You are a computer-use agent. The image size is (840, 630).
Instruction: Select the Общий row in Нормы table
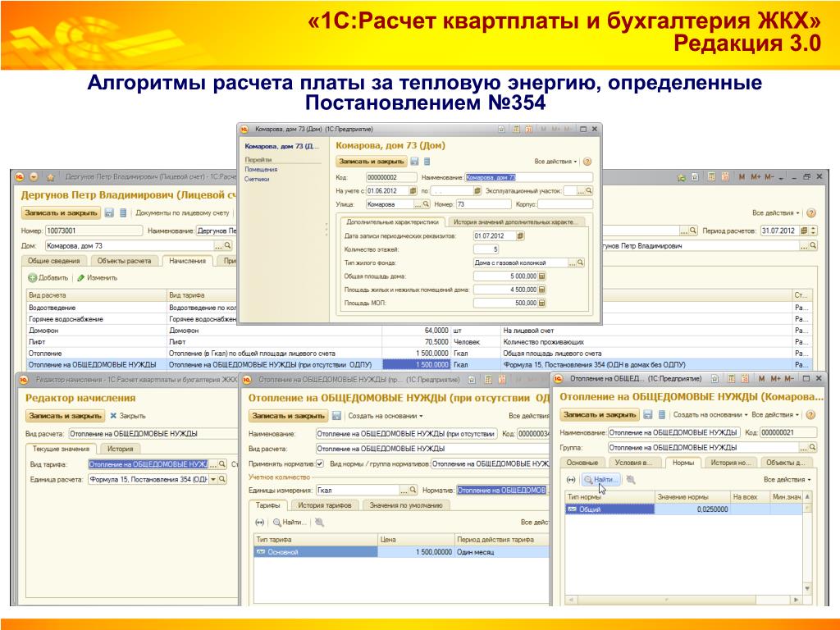[684, 509]
